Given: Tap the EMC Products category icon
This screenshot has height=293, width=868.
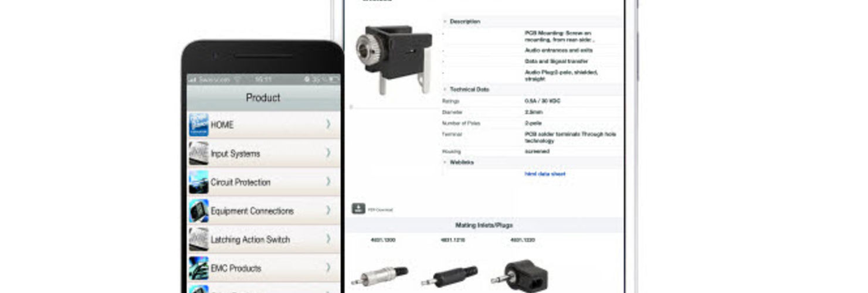Looking at the screenshot, I should [198, 268].
